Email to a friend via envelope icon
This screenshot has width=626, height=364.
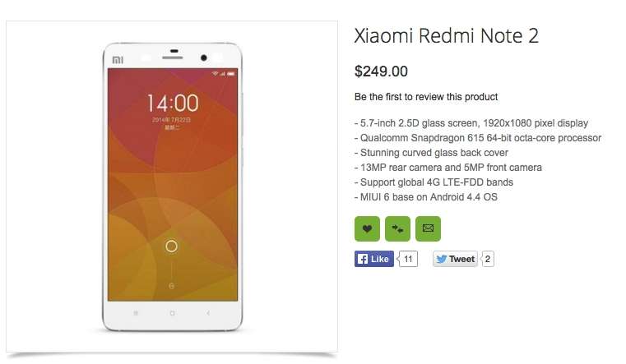(428, 228)
